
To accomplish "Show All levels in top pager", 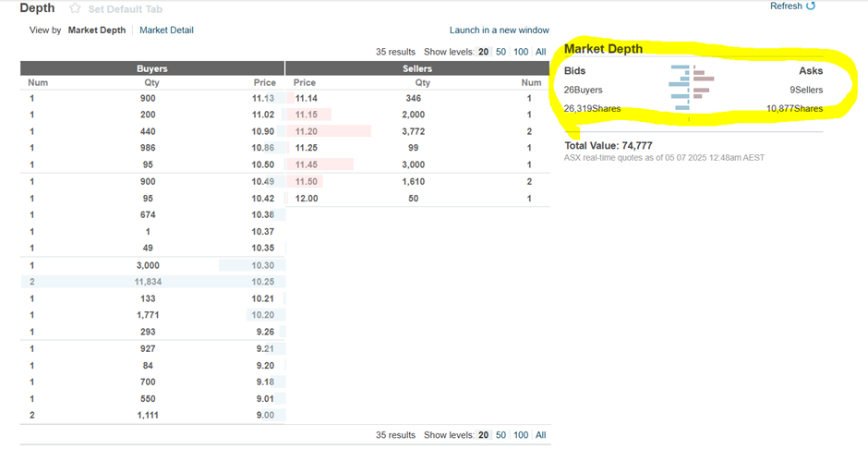I will (541, 52).
